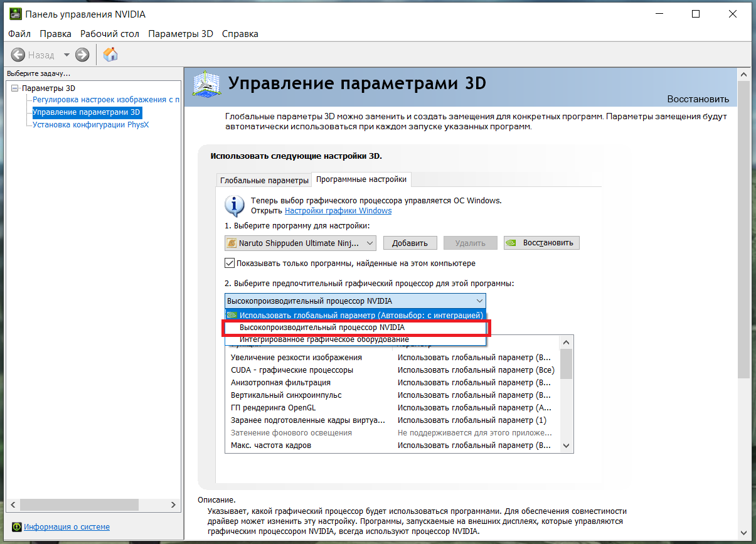
Task: Close the NVIDIA control panel window
Action: (x=732, y=14)
